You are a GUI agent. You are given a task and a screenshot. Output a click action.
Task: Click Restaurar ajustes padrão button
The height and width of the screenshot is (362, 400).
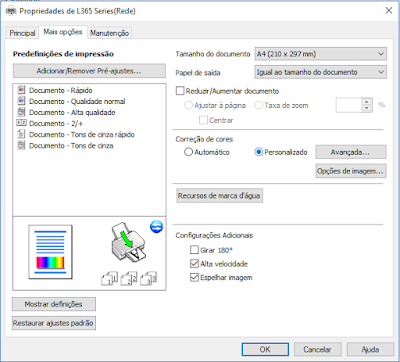(54, 323)
